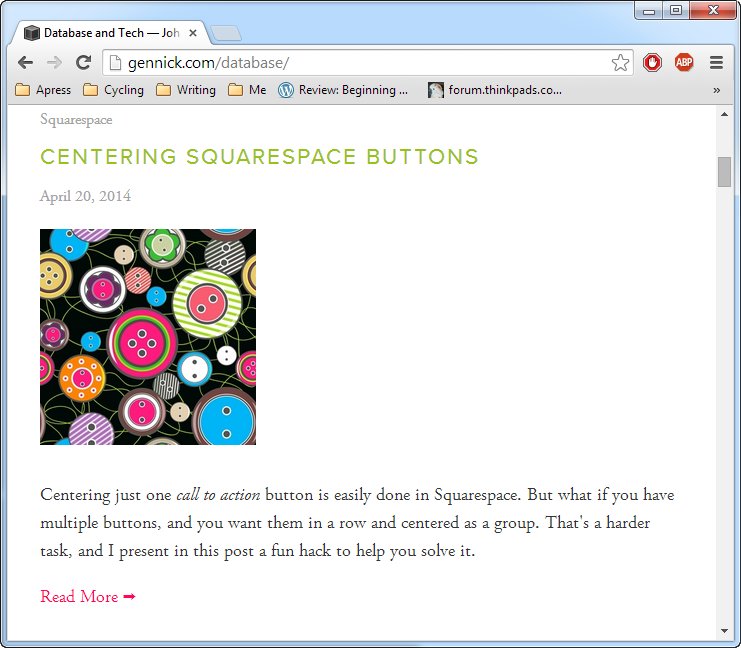This screenshot has width=741, height=648.
Task: Maximize the Chrome window
Action: (x=676, y=10)
